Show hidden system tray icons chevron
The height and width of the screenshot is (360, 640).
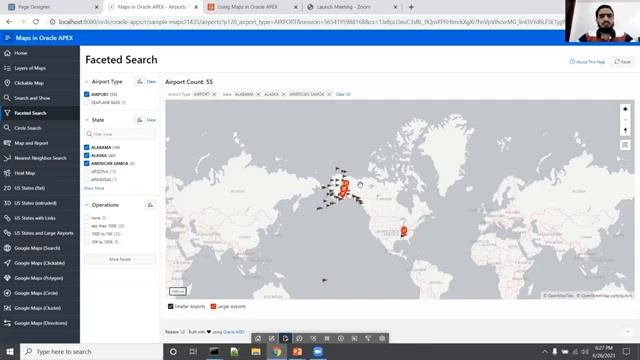tap(544, 351)
